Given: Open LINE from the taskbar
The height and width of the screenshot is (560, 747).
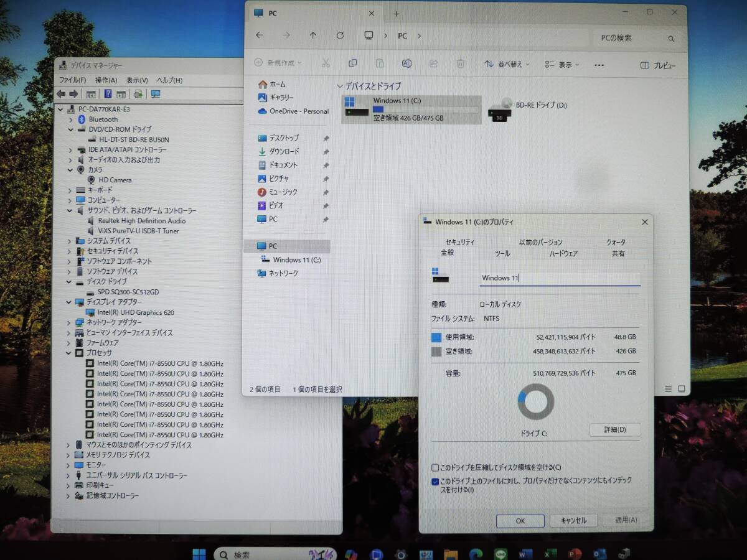Looking at the screenshot, I should (x=501, y=554).
